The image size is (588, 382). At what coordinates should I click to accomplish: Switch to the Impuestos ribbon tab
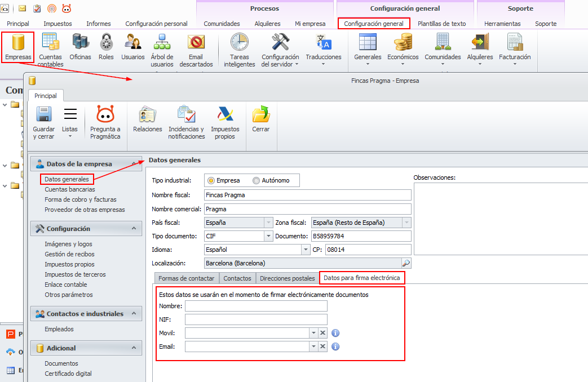58,24
